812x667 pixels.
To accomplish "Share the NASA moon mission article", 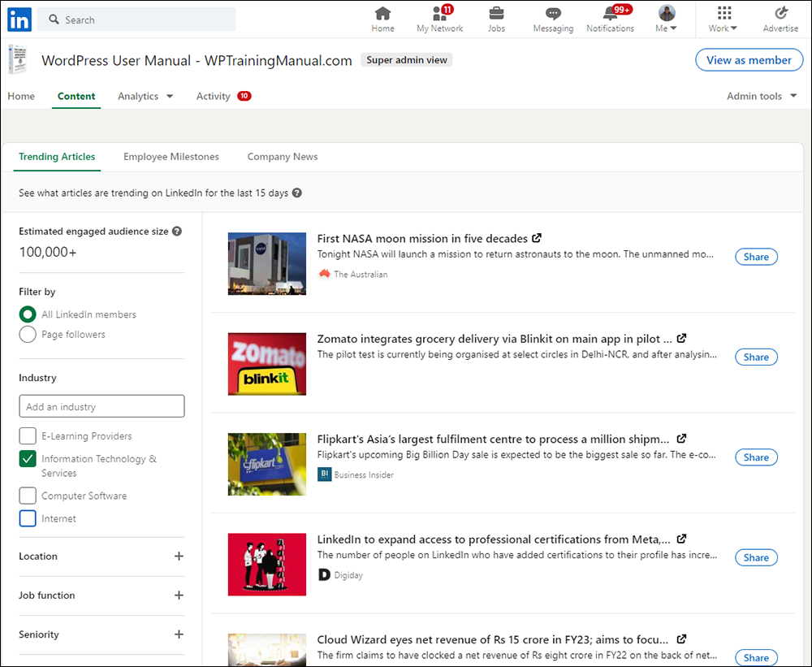I will (x=756, y=257).
